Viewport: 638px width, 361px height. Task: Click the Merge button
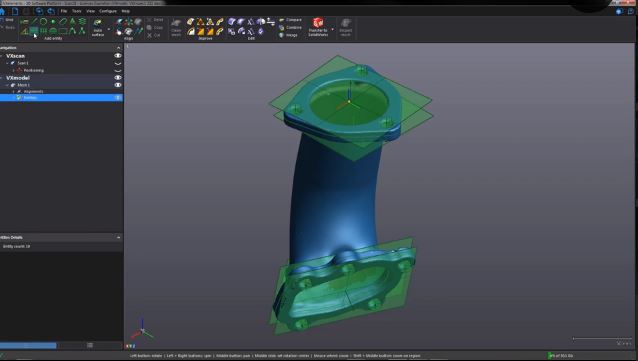pos(288,35)
